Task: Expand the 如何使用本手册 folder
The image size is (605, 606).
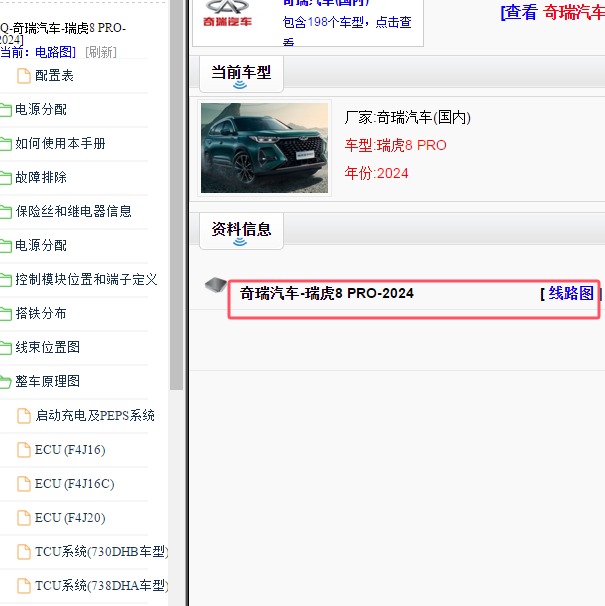Action: pos(60,143)
